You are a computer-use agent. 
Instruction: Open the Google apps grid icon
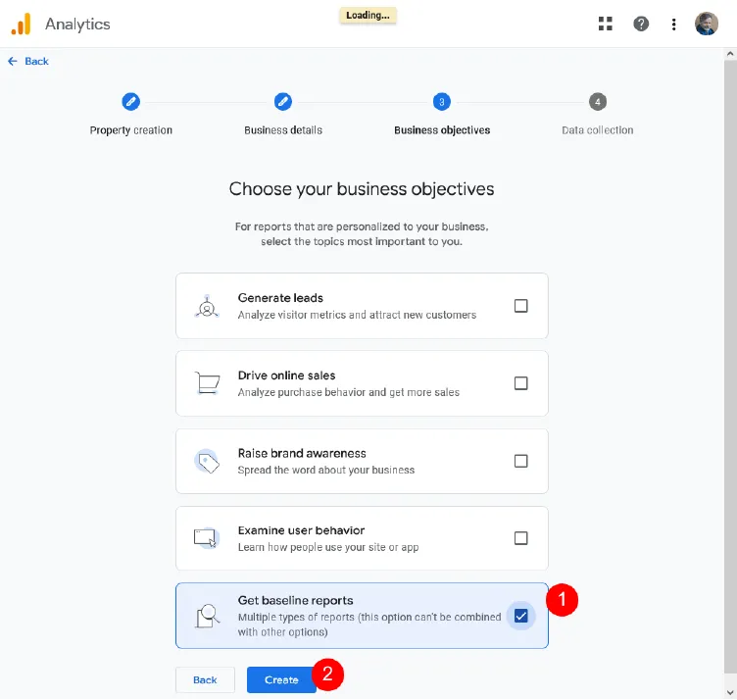click(606, 24)
